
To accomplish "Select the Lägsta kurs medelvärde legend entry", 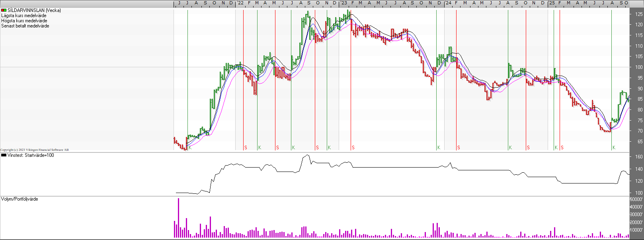I will [24, 16].
